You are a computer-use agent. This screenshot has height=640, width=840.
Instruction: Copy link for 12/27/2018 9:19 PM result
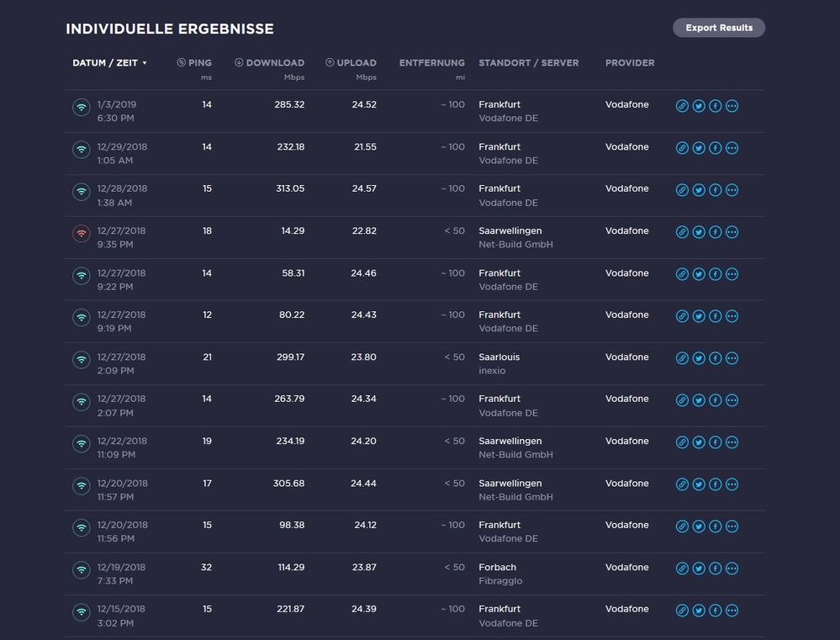pos(682,316)
